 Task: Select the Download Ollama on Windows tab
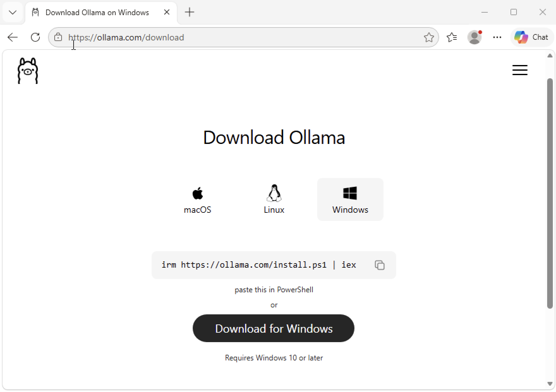click(x=101, y=12)
